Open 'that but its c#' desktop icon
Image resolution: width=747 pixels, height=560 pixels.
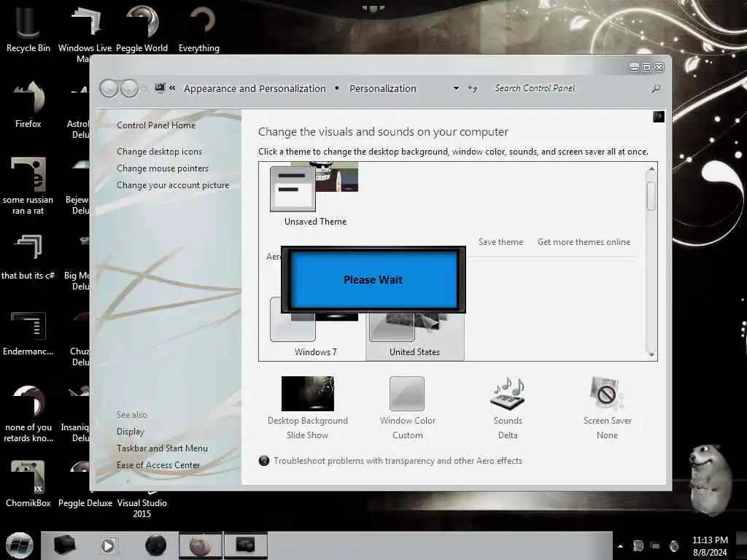(x=28, y=257)
